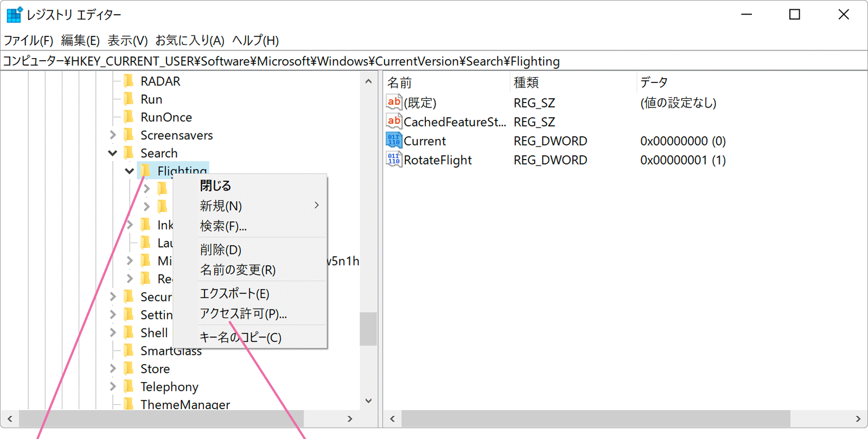Open the ファイル(F) menu
This screenshot has width=868, height=439.
(29, 41)
